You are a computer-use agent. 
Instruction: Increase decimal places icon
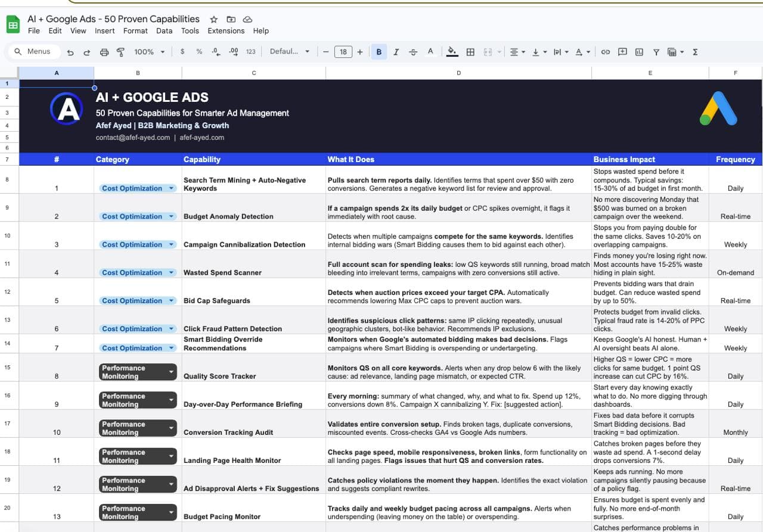click(233, 52)
